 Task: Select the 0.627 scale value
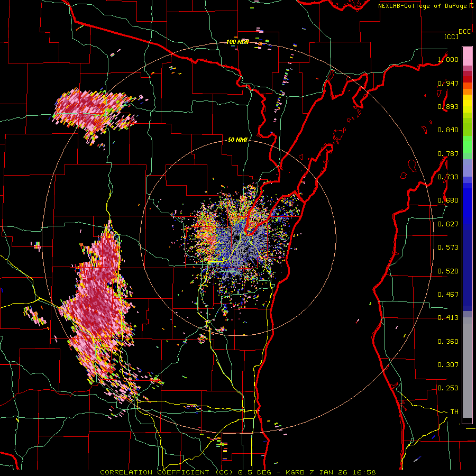pos(448,224)
